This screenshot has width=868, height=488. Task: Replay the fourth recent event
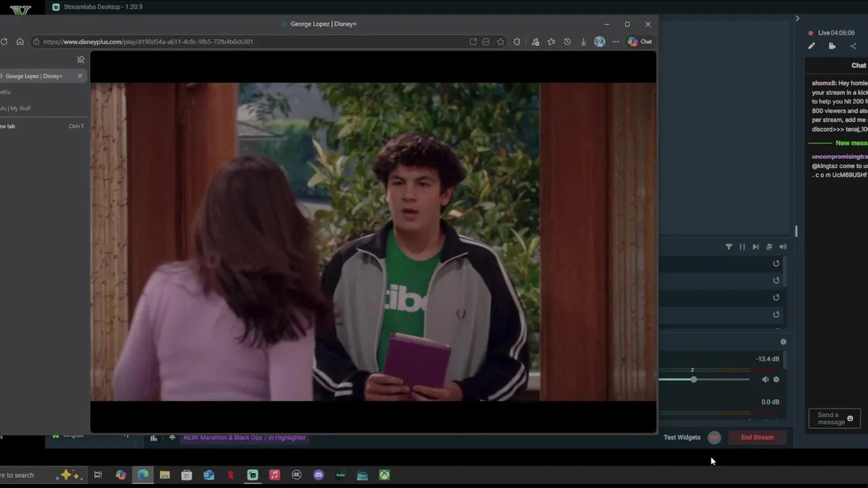[776, 314]
